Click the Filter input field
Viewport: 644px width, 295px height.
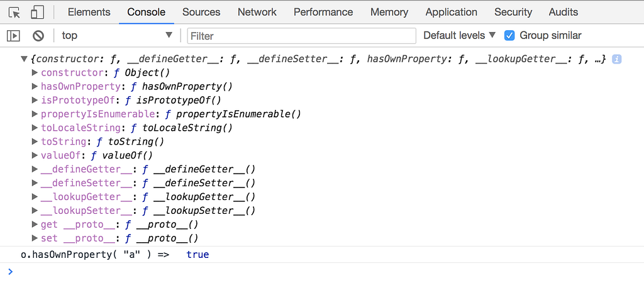point(301,36)
